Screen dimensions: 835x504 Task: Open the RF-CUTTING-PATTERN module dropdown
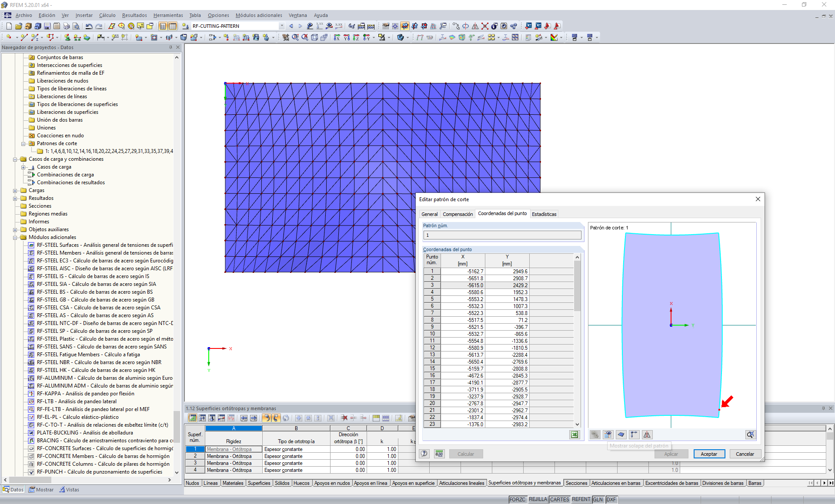point(282,26)
